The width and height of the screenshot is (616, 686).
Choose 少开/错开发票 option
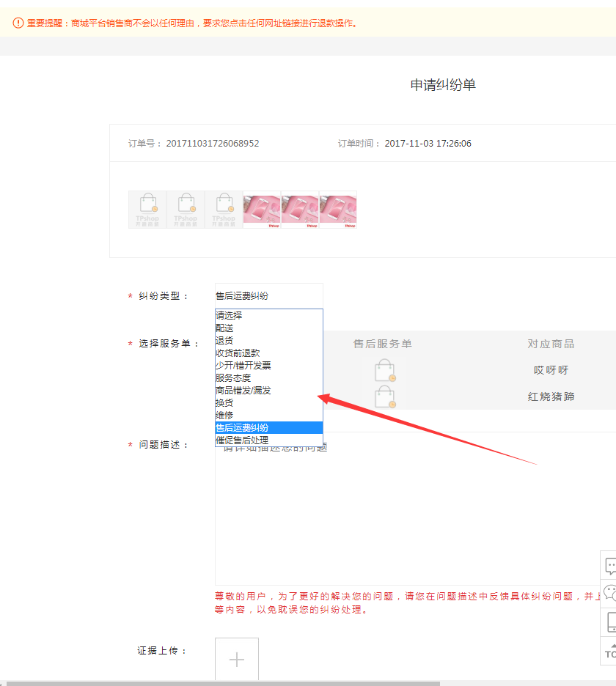(x=243, y=365)
